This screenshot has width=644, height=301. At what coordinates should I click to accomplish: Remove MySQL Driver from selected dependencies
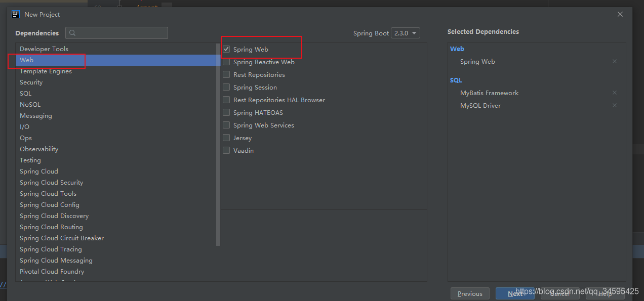[x=615, y=105]
